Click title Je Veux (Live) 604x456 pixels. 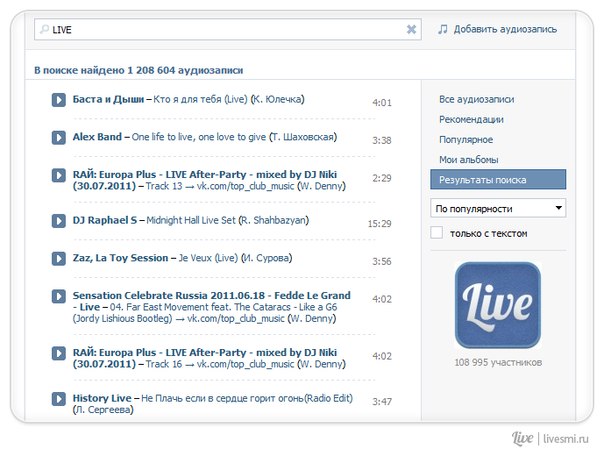click(x=208, y=258)
